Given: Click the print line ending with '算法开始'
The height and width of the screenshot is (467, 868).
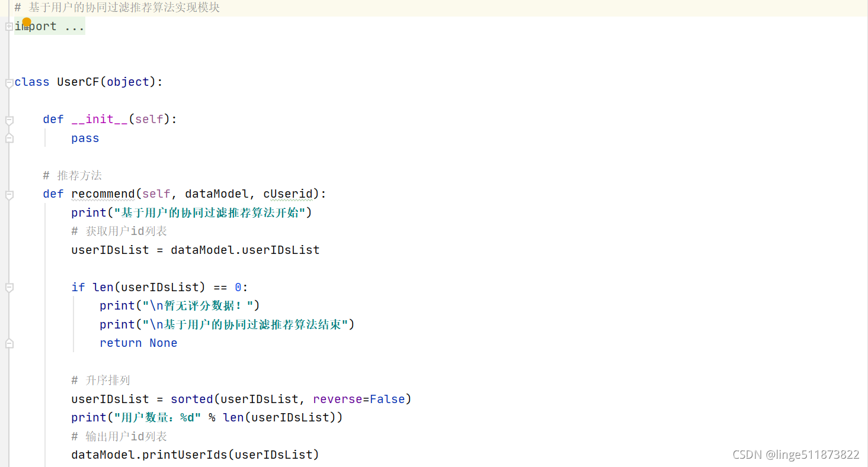Looking at the screenshot, I should pos(191,212).
